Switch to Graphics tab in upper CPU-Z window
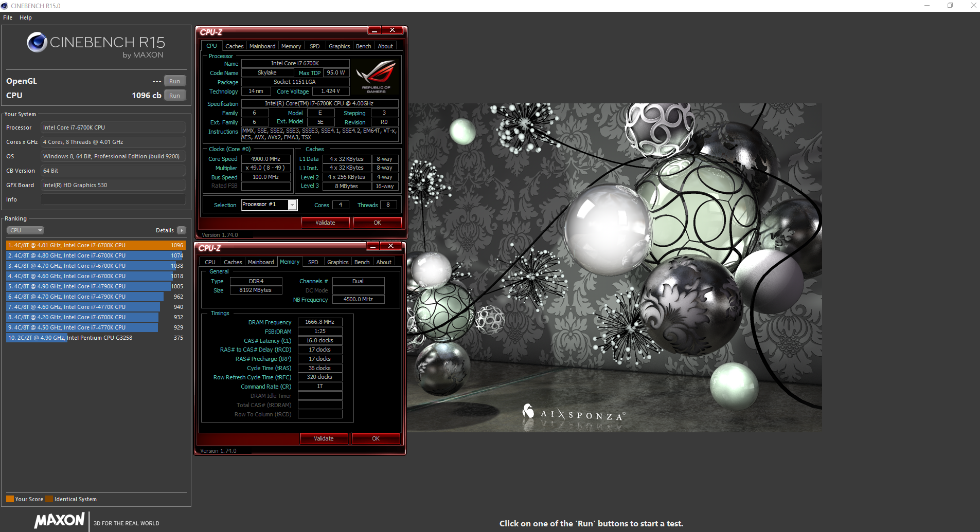Screen dimensions: 980x532 click(340, 46)
